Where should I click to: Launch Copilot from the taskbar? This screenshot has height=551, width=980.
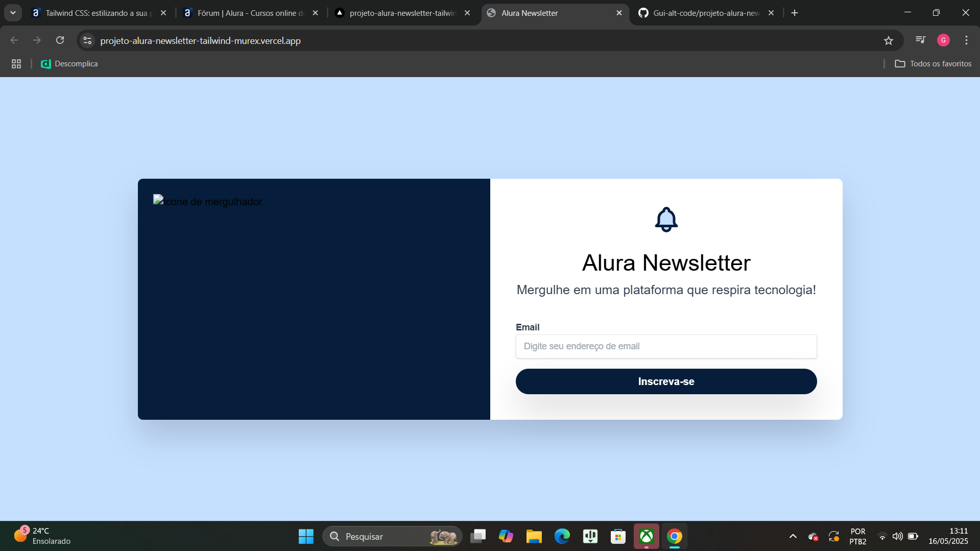tap(506, 536)
